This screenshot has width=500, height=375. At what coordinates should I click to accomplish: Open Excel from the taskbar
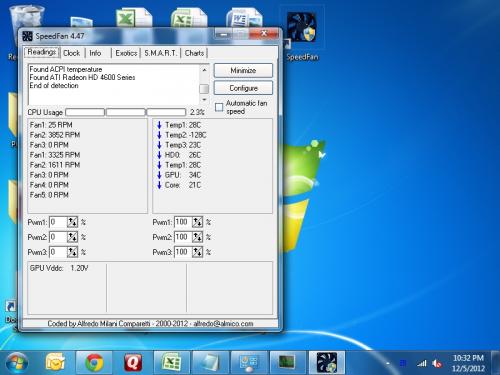(172, 363)
